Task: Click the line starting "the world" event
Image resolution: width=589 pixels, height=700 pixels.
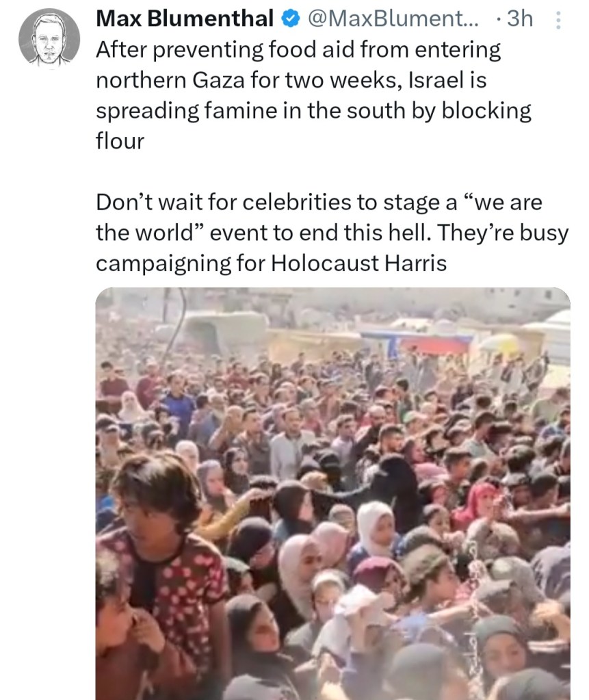Action: pos(332,233)
